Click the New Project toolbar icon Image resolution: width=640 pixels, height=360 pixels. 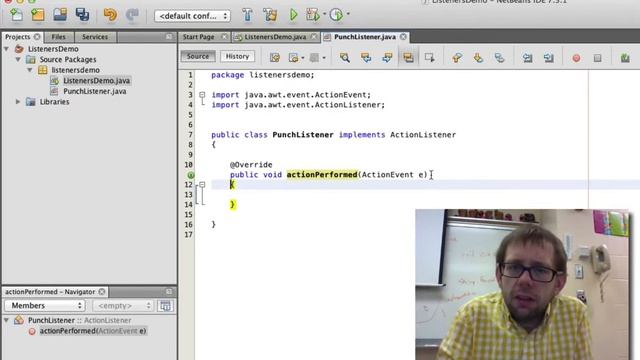(x=38, y=15)
